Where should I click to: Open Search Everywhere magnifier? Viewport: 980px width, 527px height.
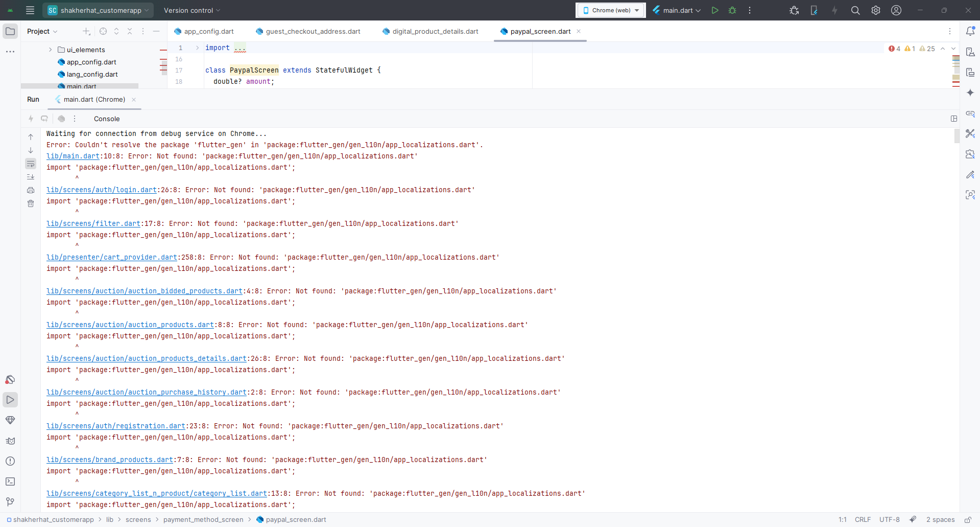855,10
